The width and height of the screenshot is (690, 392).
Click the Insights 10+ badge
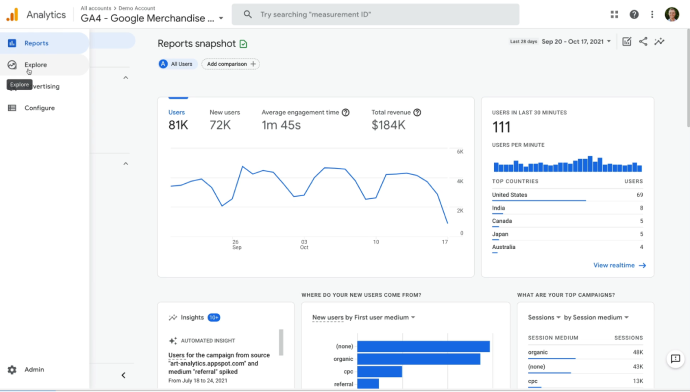pyautogui.click(x=214, y=317)
